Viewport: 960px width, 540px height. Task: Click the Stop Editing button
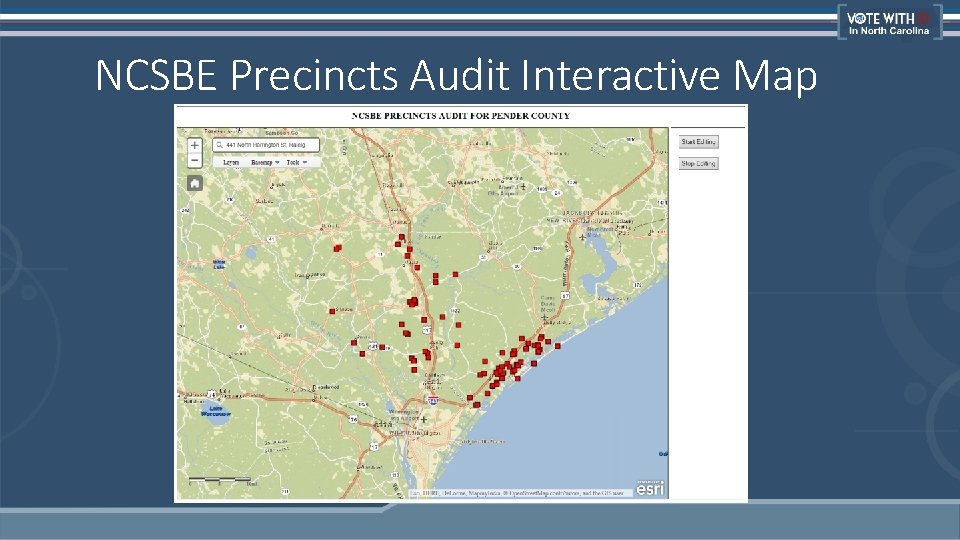coord(698,163)
